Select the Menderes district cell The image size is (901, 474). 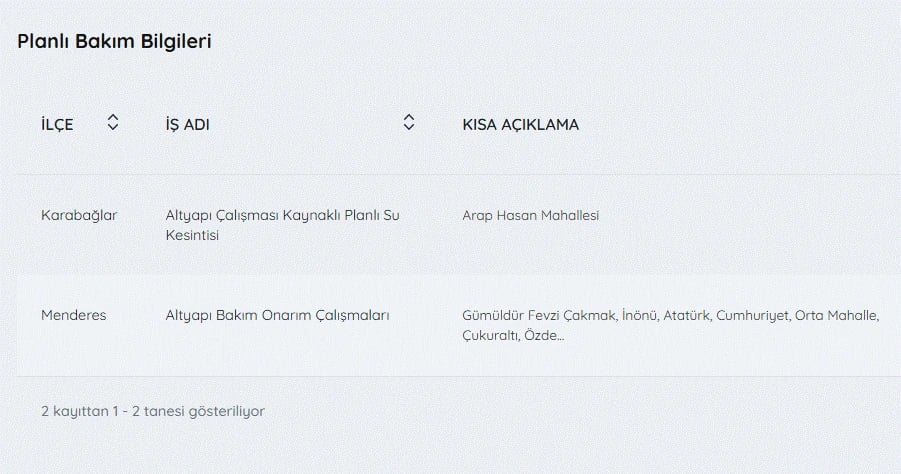73,315
